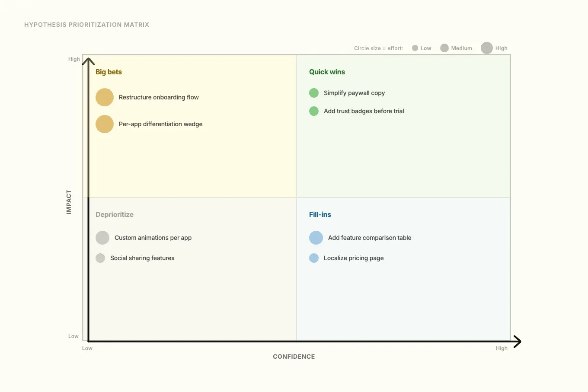Click the High label on the impact axis

tap(74, 59)
